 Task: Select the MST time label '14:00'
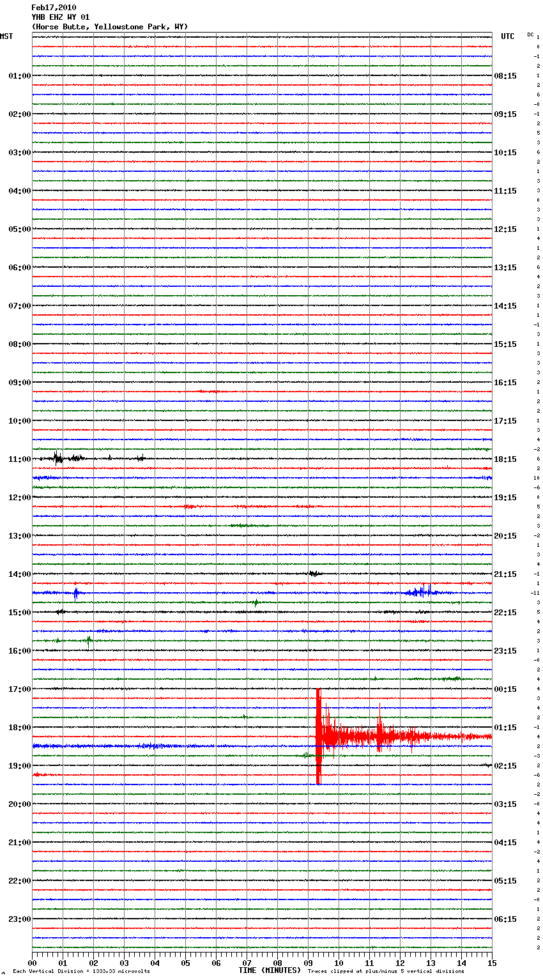20,574
